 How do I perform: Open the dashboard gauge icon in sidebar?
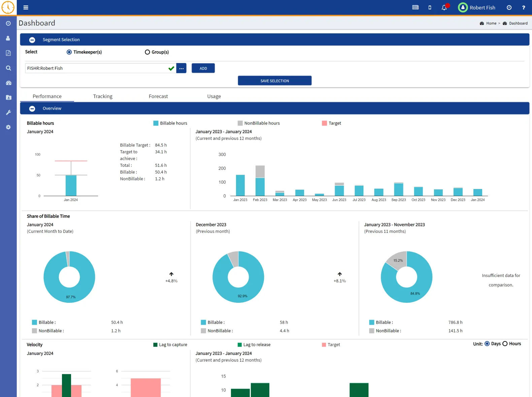8,83
